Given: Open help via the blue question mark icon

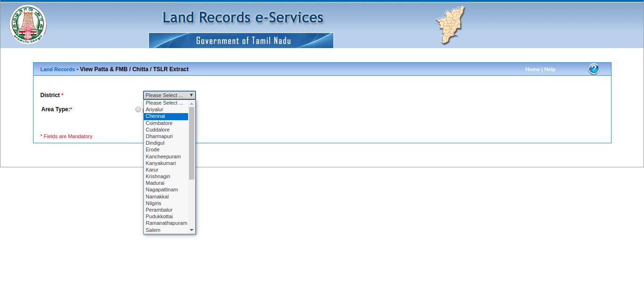Looking at the screenshot, I should pos(594,69).
